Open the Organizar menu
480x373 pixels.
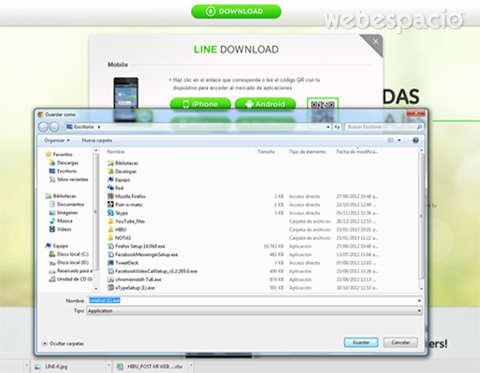[x=57, y=140]
